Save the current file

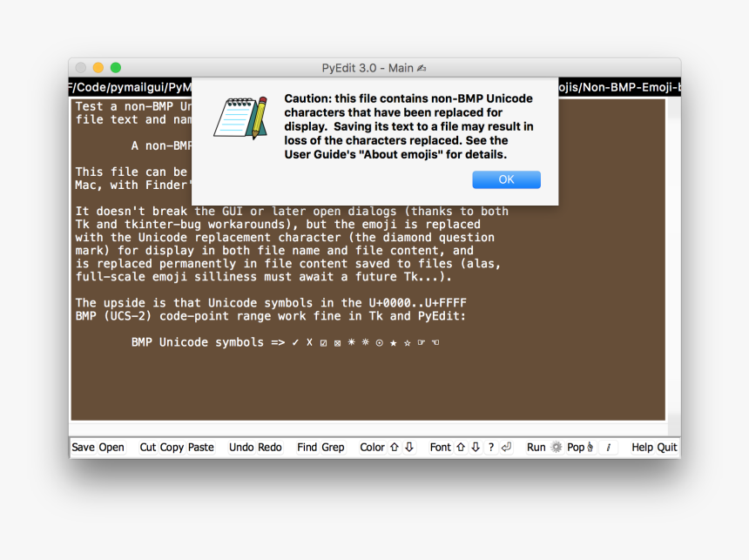tap(84, 447)
